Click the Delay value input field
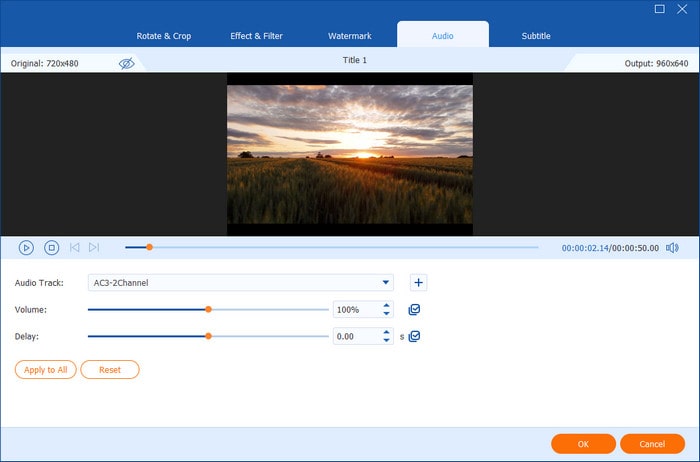The width and height of the screenshot is (700, 462). [355, 337]
